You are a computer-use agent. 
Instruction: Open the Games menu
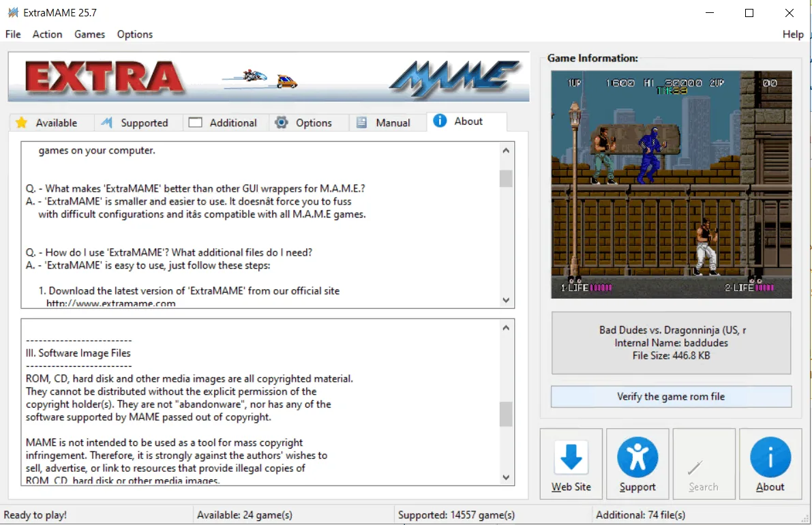(x=89, y=34)
